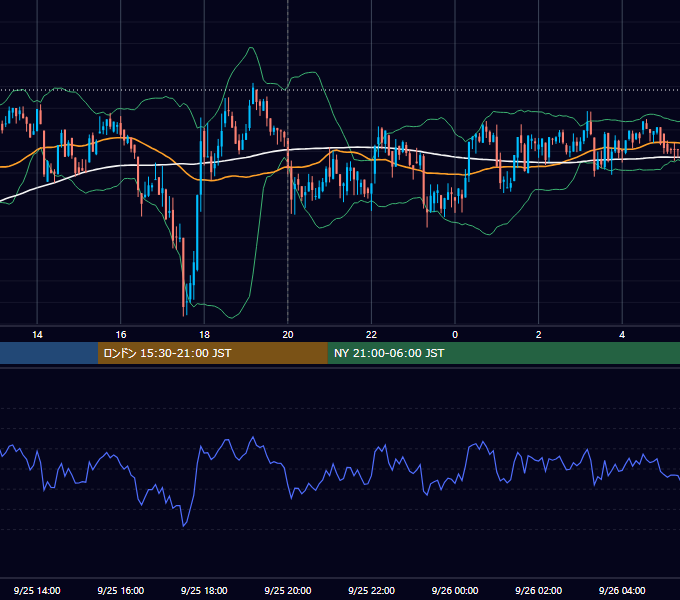Click the 9/25 18:00 date label
The image size is (680, 600).
click(204, 590)
